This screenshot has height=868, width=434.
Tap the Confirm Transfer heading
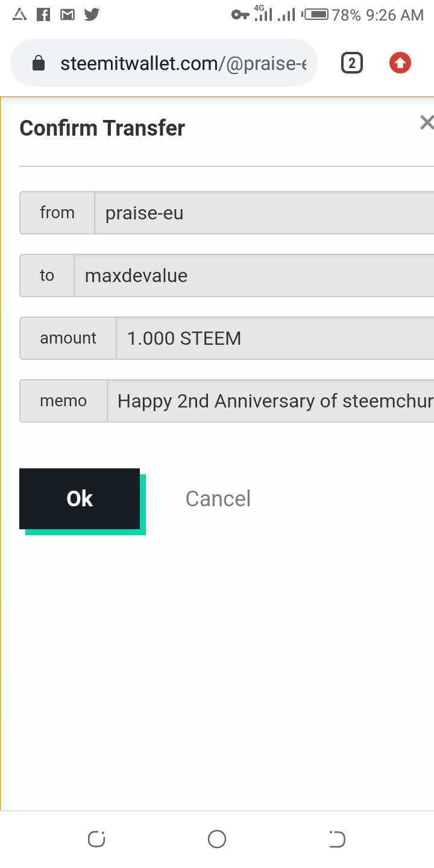coord(102,128)
